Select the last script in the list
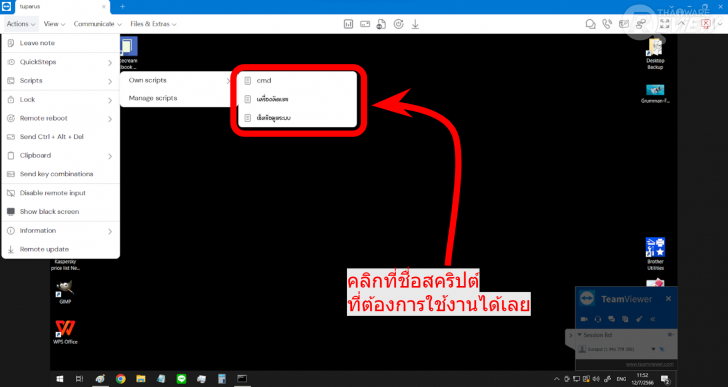The image size is (728, 387). point(298,118)
